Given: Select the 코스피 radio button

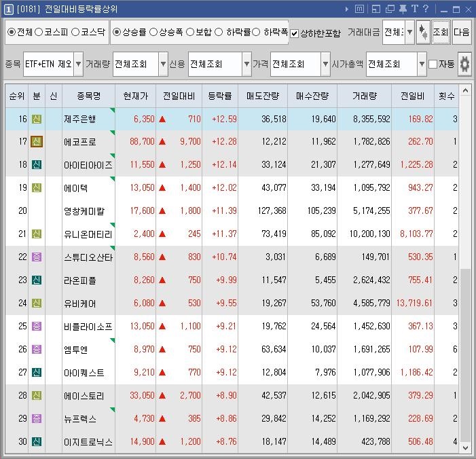Looking at the screenshot, I should click(39, 31).
